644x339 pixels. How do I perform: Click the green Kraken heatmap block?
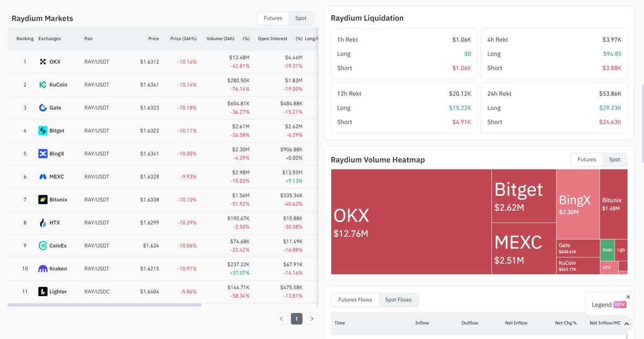[x=607, y=250]
